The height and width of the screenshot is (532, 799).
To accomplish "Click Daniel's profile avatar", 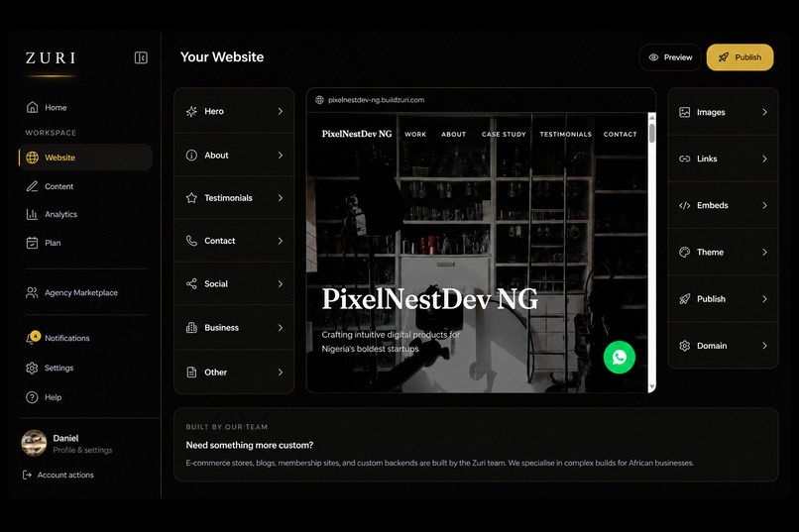I will 34,443.
